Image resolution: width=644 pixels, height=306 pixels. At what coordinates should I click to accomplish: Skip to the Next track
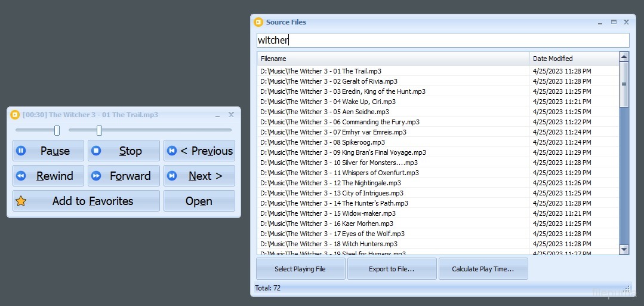(199, 176)
